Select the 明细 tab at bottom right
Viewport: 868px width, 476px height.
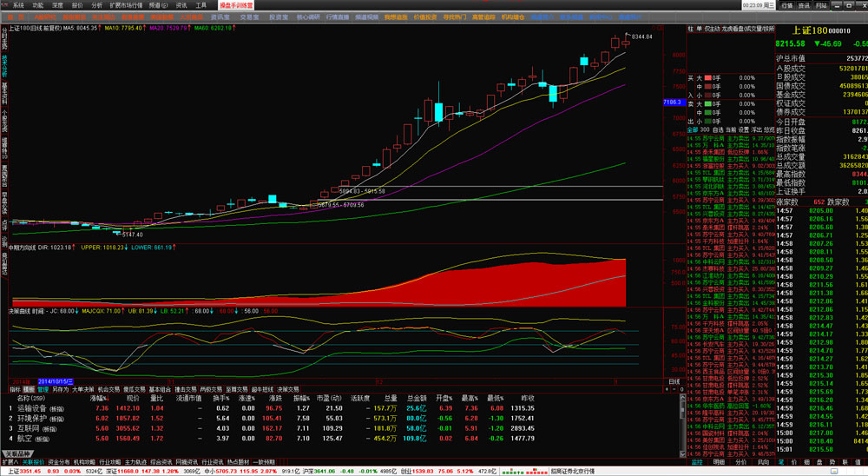coord(719,461)
